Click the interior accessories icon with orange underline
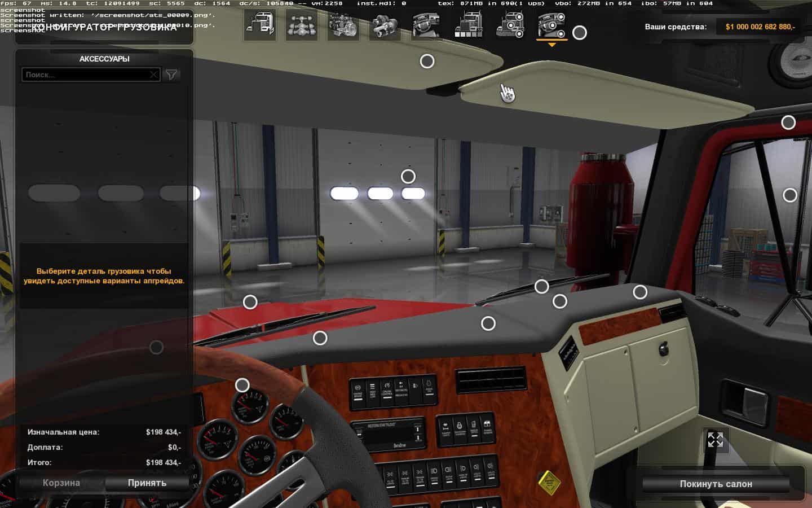This screenshot has height=508, width=812. [551, 27]
